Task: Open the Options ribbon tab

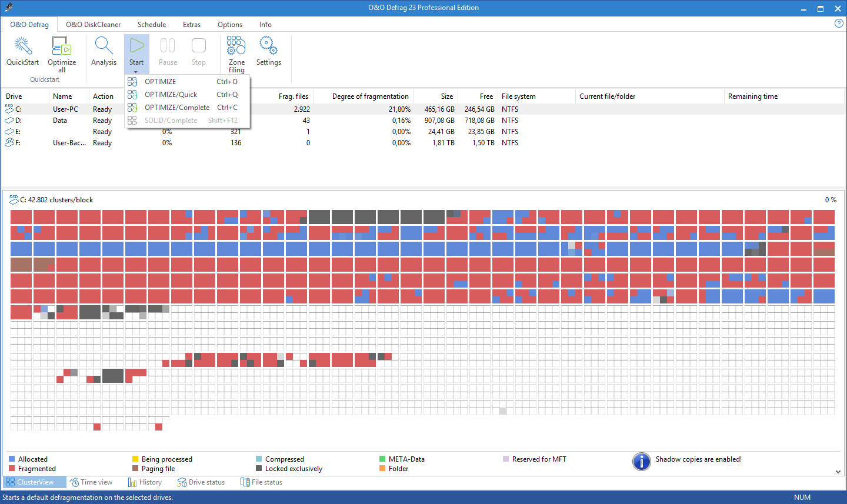Action: click(x=230, y=25)
